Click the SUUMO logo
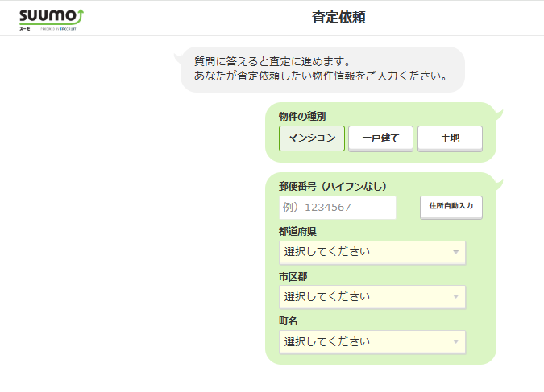The height and width of the screenshot is (392, 544). [51, 15]
